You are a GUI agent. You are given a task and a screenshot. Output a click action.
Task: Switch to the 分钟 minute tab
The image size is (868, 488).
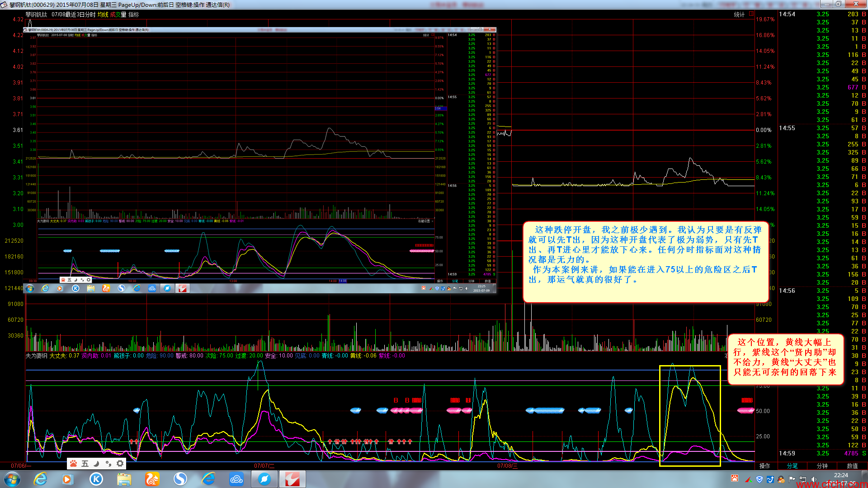pos(822,465)
